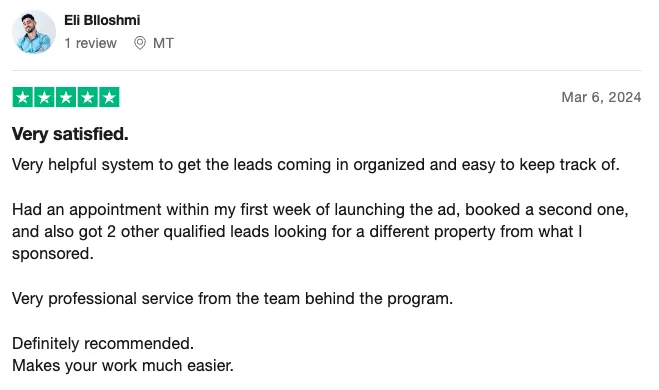659x390 pixels.
Task: Click the location pin icon
Action: click(x=140, y=43)
